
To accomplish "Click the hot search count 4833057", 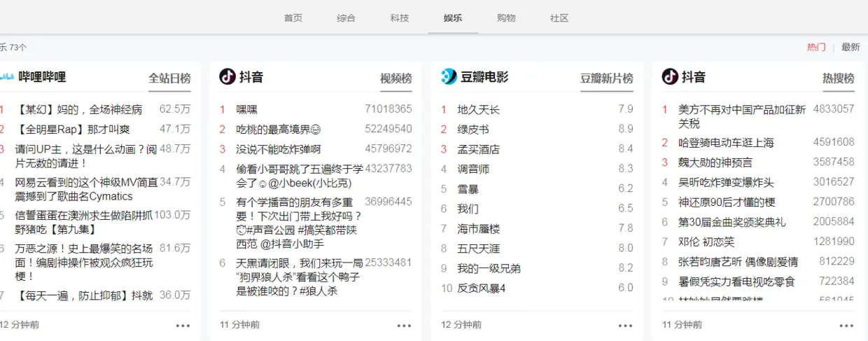I will [834, 109].
